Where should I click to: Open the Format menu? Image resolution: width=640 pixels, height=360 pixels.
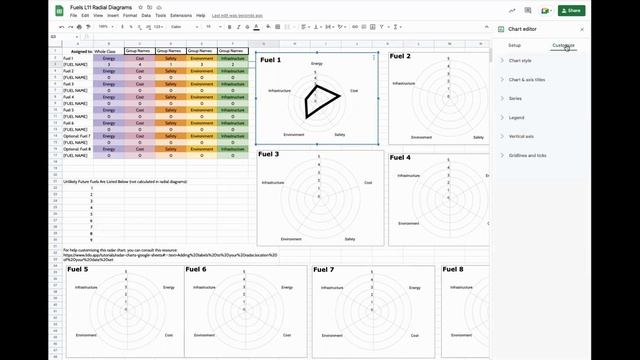[130, 16]
